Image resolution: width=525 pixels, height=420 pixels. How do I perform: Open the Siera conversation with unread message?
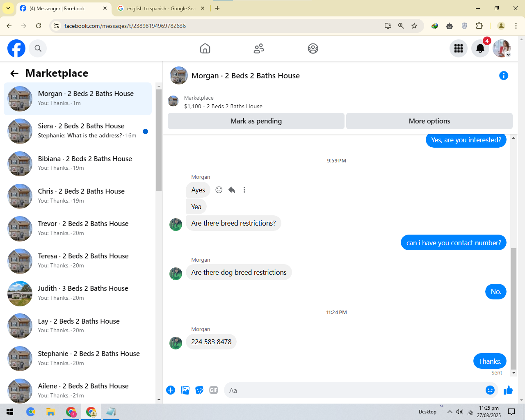pos(78,131)
